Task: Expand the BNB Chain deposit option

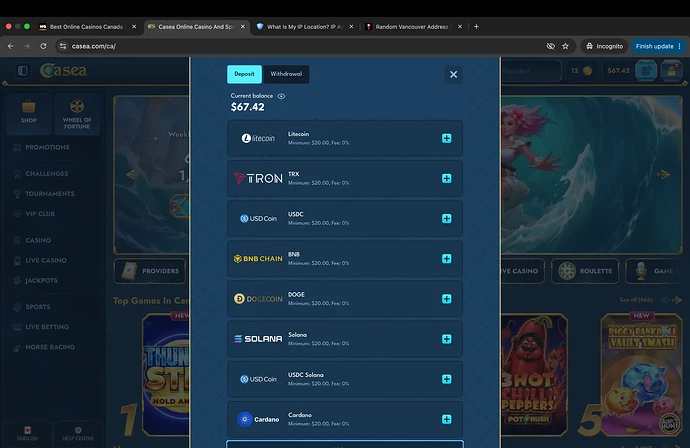Action: (x=446, y=258)
